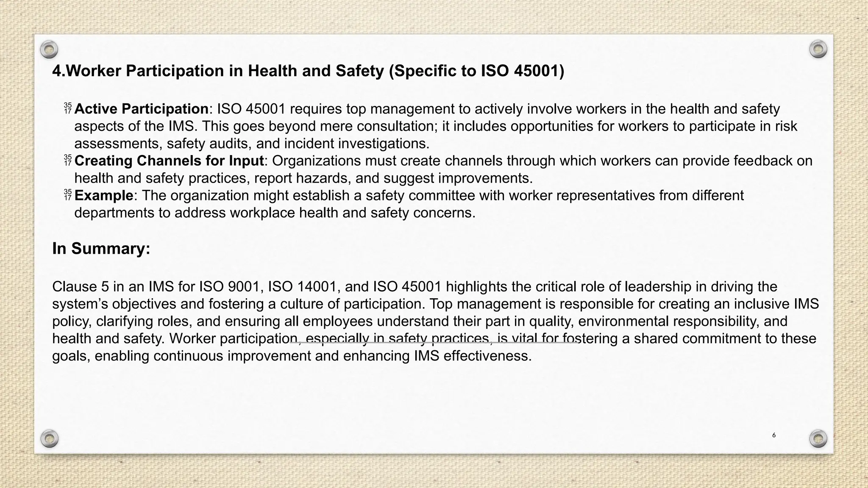Click the gray horizontal line in the summary paragraph
The width and height of the screenshot is (868, 488).
[x=437, y=342]
